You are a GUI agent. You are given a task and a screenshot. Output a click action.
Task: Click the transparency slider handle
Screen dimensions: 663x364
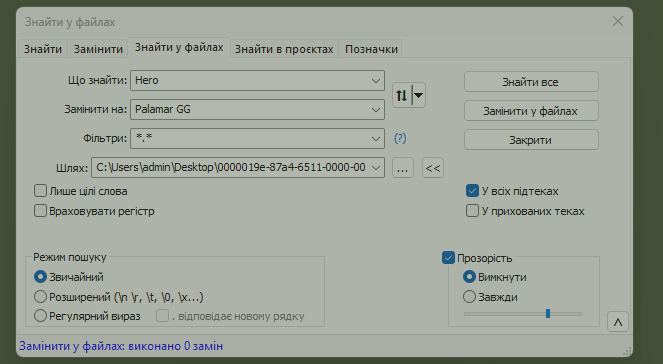pos(548,313)
